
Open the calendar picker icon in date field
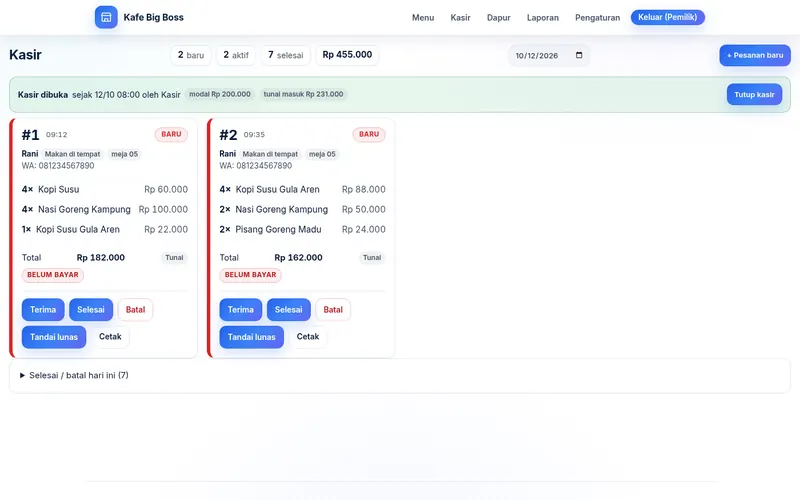pos(579,55)
